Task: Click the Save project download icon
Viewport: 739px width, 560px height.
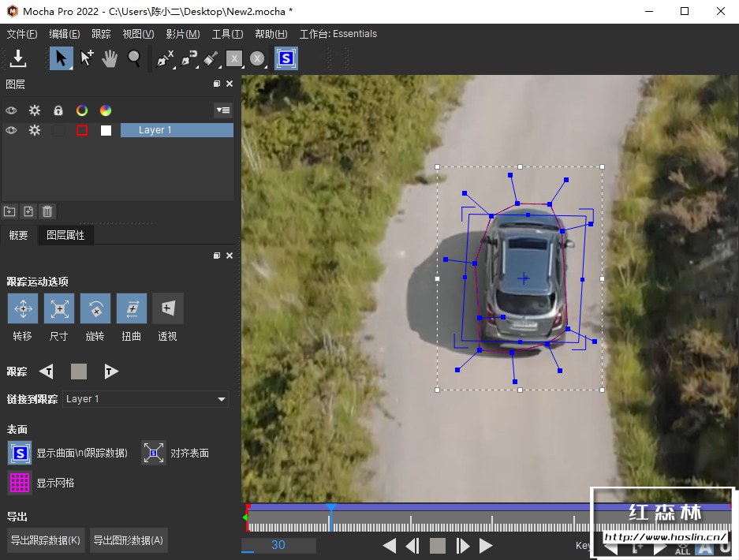Action: pyautogui.click(x=18, y=58)
